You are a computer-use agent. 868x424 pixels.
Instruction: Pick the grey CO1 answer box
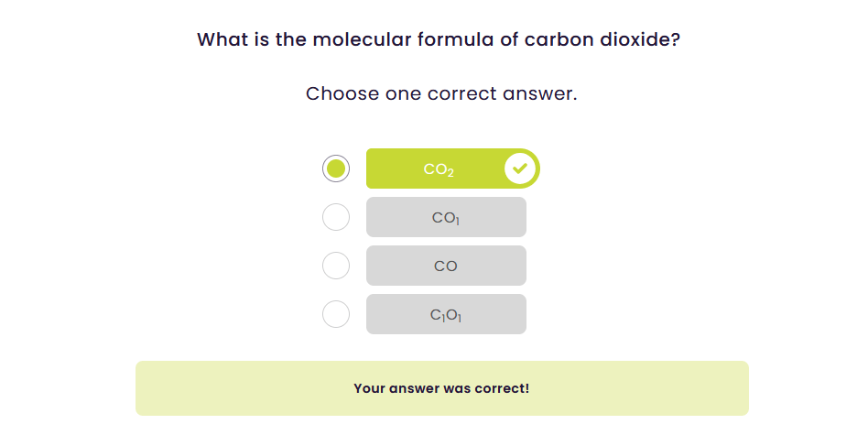(x=446, y=217)
